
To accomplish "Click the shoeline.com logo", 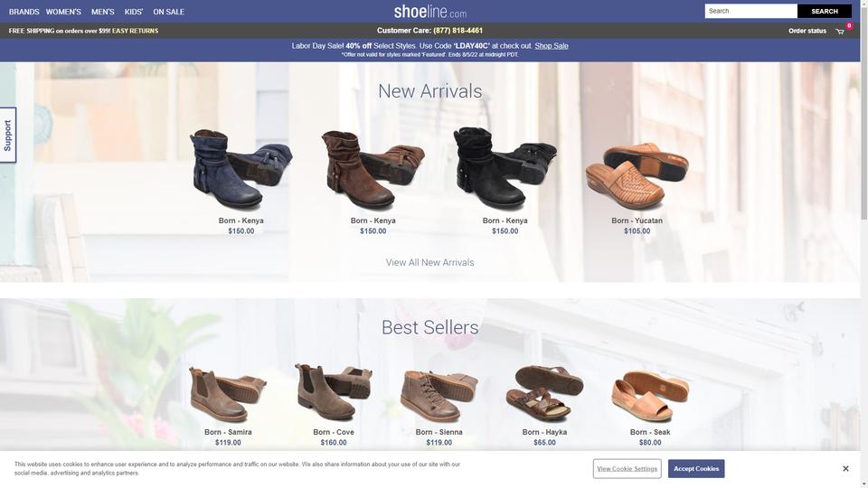I will coord(430,11).
